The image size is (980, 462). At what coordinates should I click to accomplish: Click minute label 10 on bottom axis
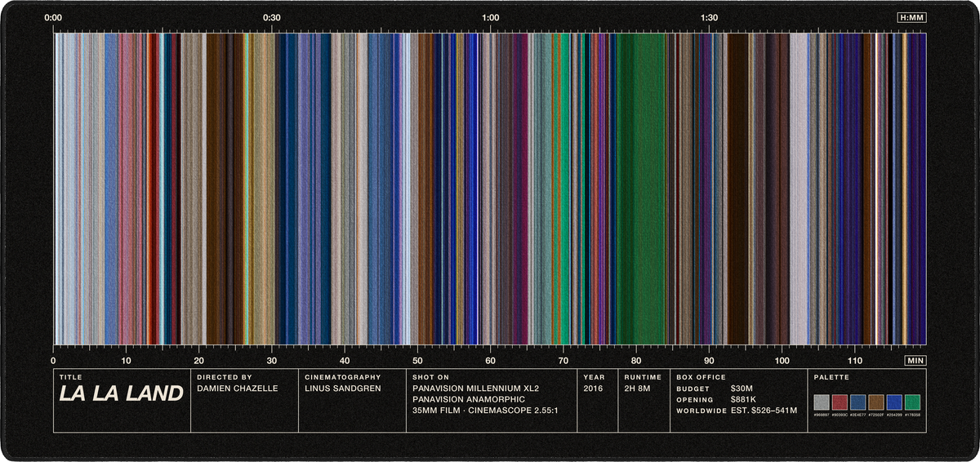click(126, 360)
